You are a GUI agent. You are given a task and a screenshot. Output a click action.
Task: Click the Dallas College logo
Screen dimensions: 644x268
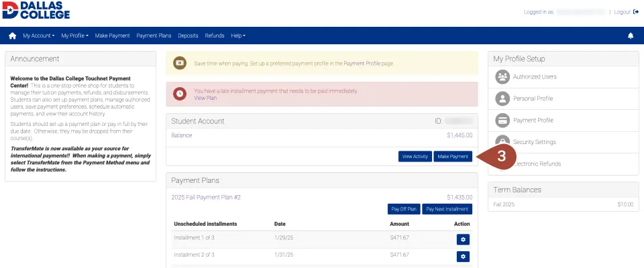[36, 10]
